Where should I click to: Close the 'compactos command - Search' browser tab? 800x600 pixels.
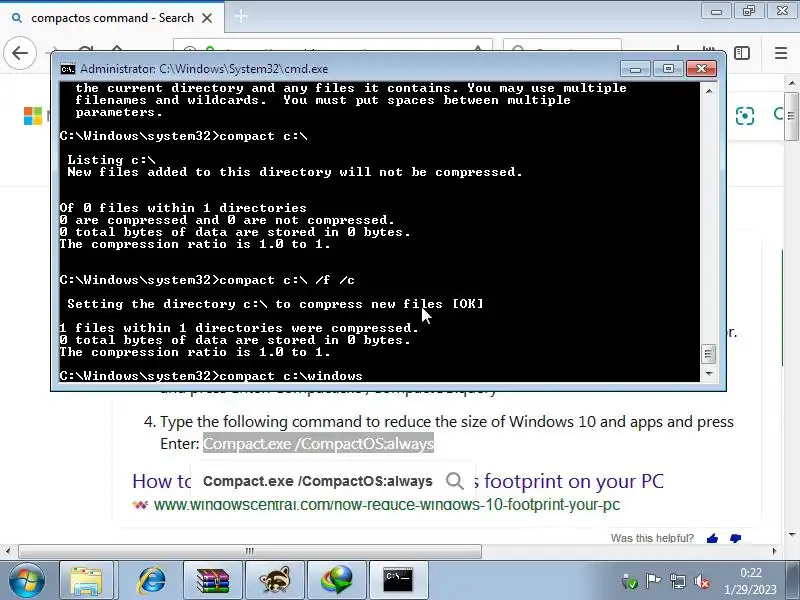[x=207, y=18]
